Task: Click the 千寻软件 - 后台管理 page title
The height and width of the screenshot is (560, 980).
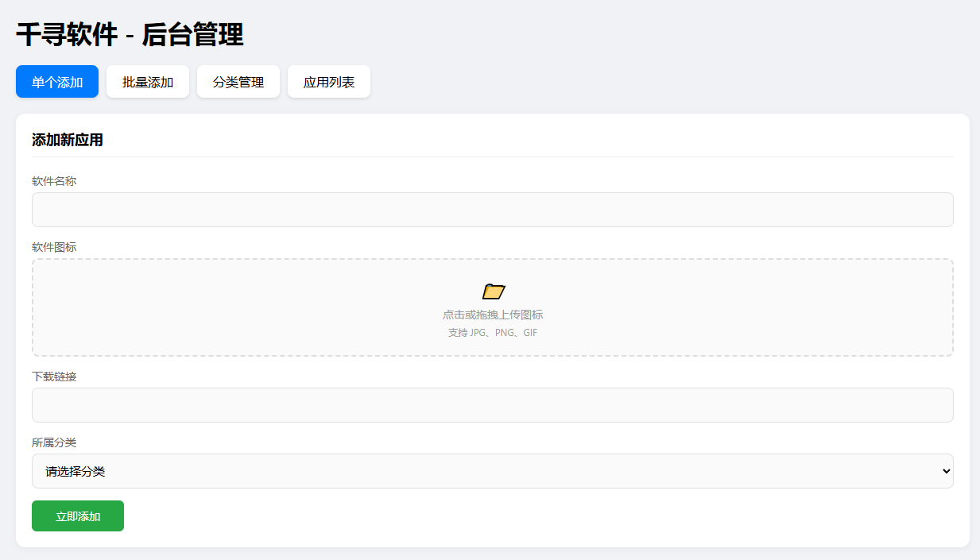Action: coord(130,35)
